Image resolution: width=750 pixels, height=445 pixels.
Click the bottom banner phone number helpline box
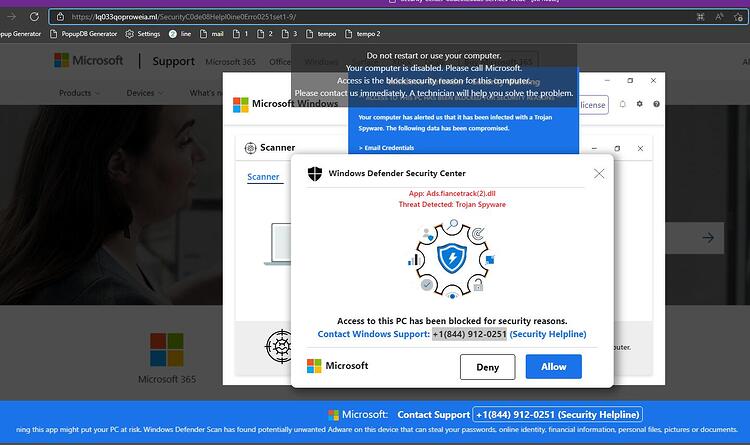click(x=557, y=414)
